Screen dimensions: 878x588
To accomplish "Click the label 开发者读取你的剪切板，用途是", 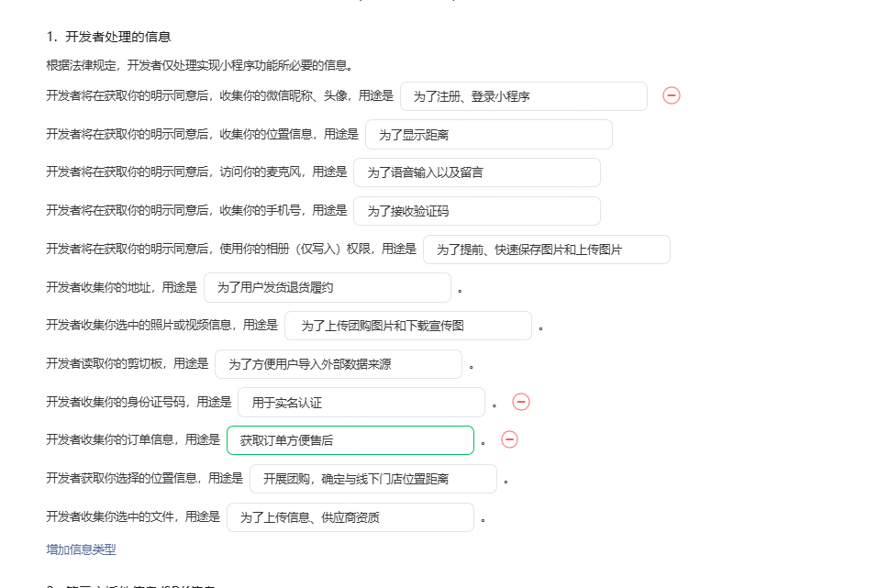I will [x=128, y=363].
